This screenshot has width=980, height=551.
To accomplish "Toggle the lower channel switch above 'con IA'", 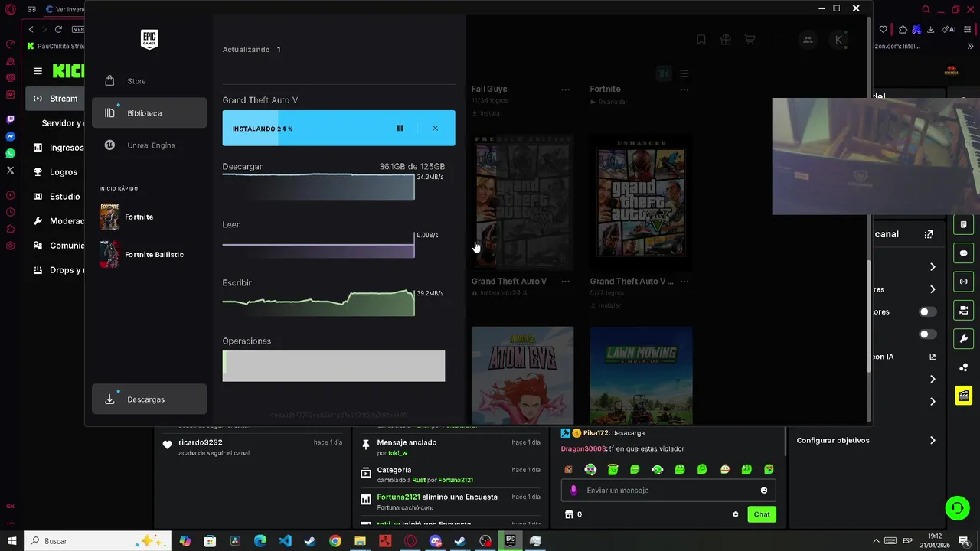I will coord(927,334).
